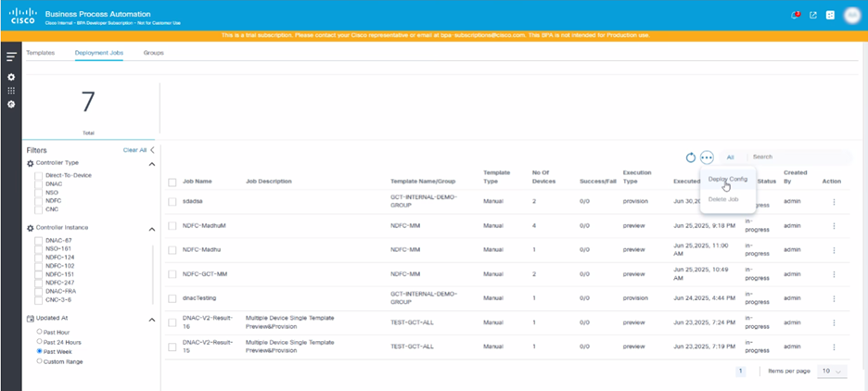Open action menu for NDFC-GCT-MM job
868x391 pixels.
pos(834,273)
